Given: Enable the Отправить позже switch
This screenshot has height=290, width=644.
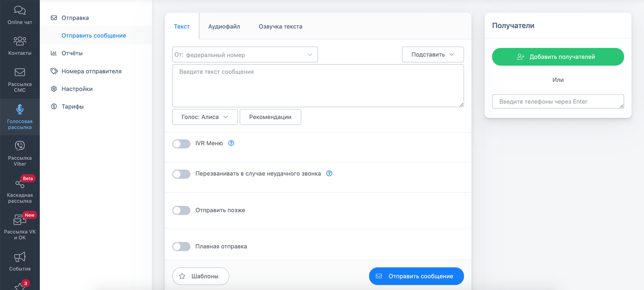Looking at the screenshot, I should click(x=181, y=211).
